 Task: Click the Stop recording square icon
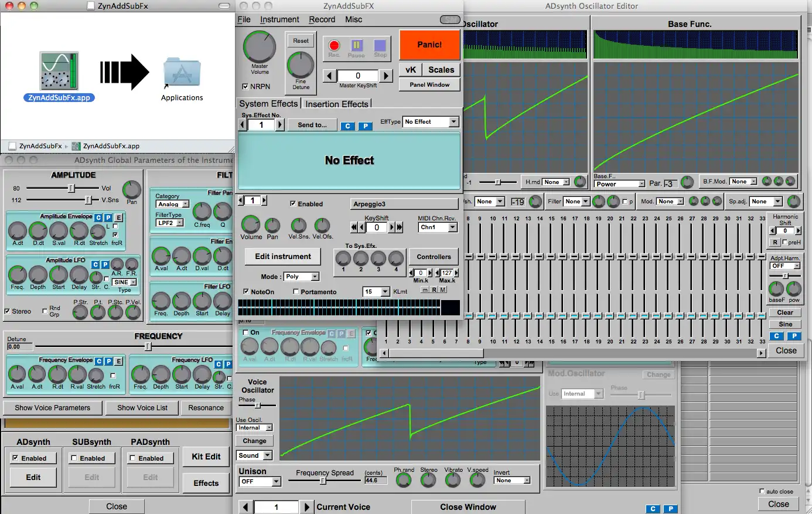pyautogui.click(x=380, y=46)
